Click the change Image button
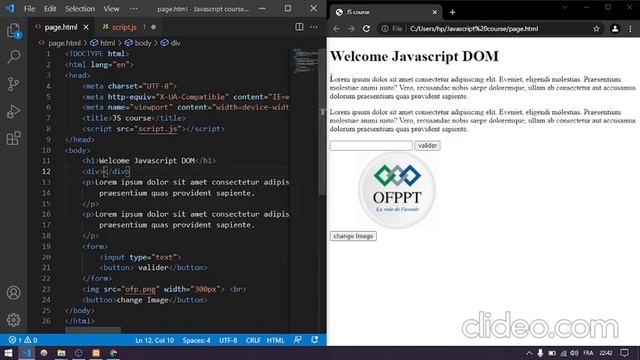Screen dimensions: 640x360 pyautogui.click(x=353, y=236)
